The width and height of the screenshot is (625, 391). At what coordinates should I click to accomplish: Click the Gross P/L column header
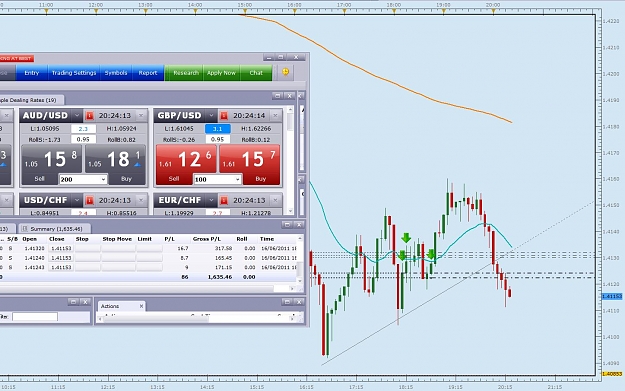206,239
